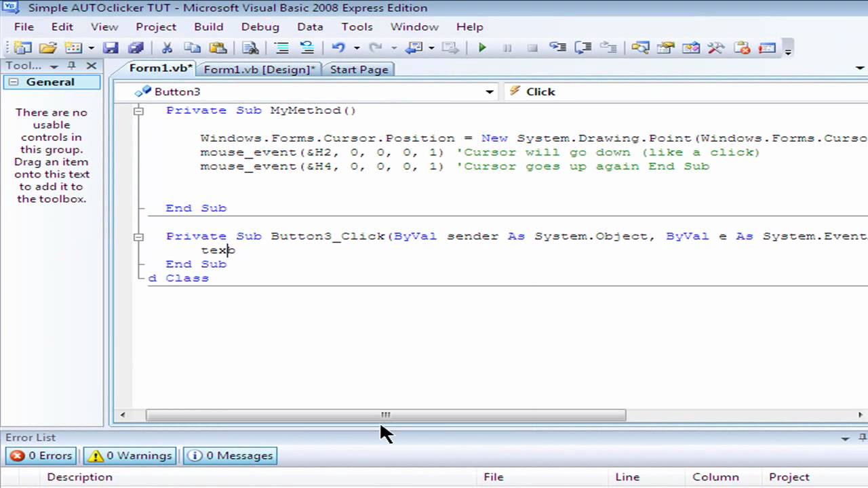Click the code editor's left scroll arrow
This screenshot has width=868, height=488.
pos(123,415)
